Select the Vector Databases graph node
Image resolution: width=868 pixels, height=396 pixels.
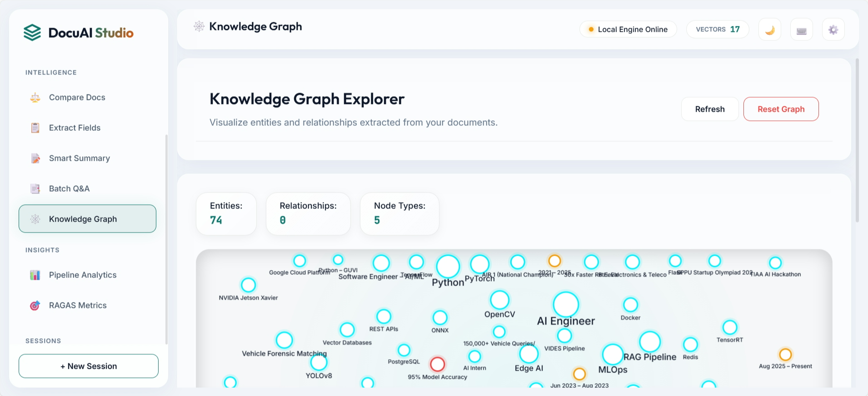coord(347,330)
